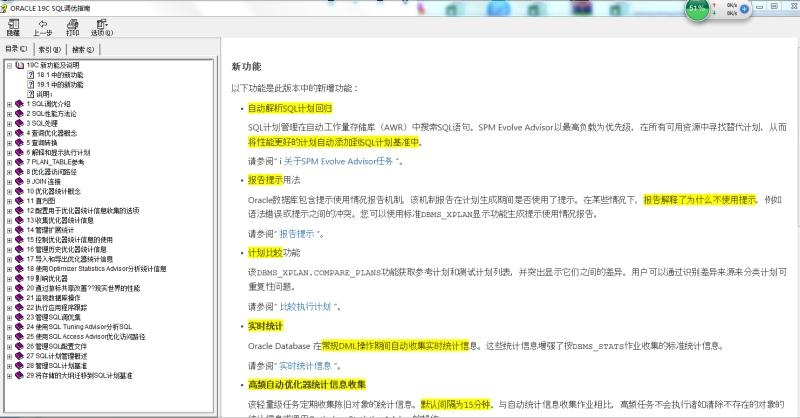This screenshot has height=418, width=800.
Task: Expand chapter 12 配置用于优化器统计信息收集的选项
Action: (x=9, y=211)
